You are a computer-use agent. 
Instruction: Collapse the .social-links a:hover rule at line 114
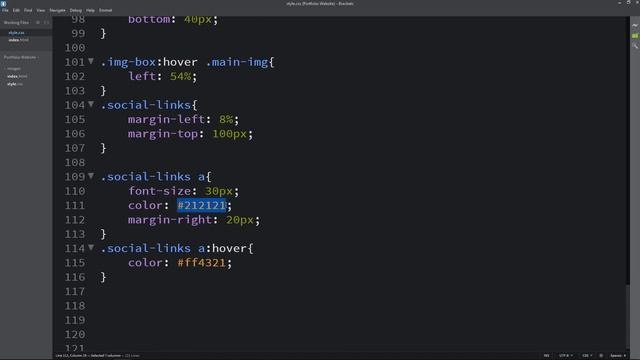click(x=91, y=248)
